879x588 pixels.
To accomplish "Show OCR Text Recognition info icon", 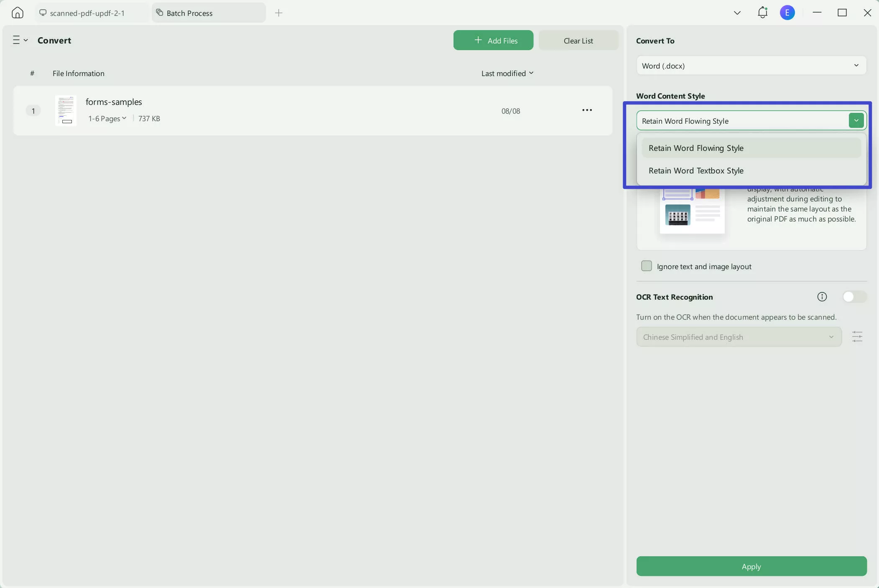I will pyautogui.click(x=822, y=297).
